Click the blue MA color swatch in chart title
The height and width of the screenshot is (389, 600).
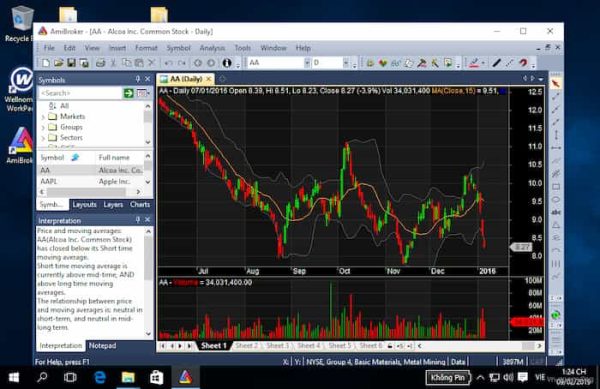(x=503, y=91)
